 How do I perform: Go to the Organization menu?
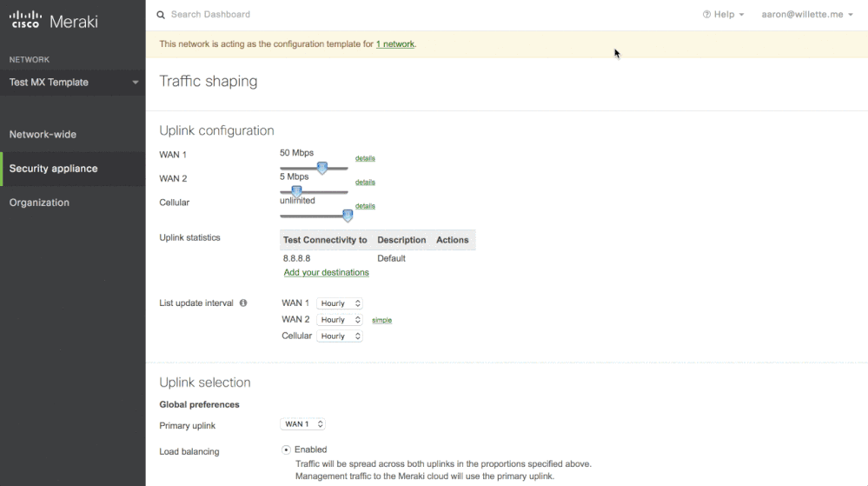pos(39,203)
